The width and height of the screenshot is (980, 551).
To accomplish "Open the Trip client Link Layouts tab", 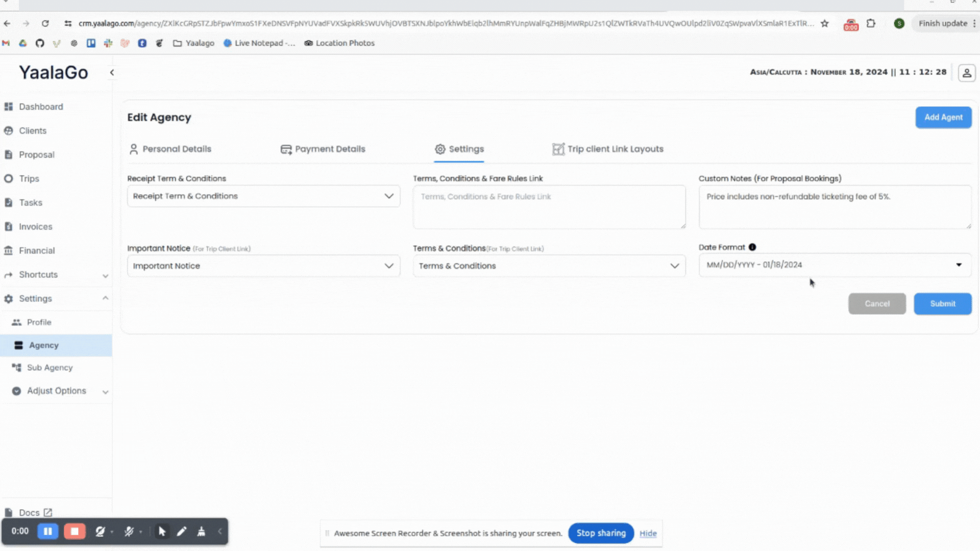I will (x=608, y=149).
